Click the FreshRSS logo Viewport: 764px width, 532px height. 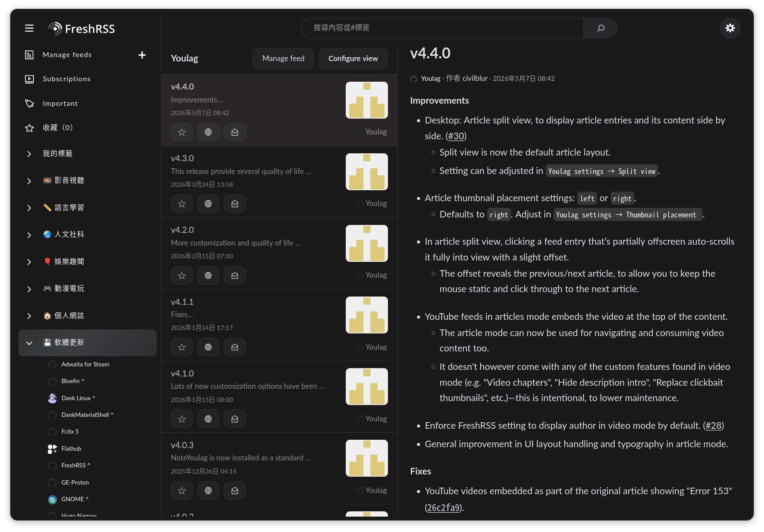point(82,29)
